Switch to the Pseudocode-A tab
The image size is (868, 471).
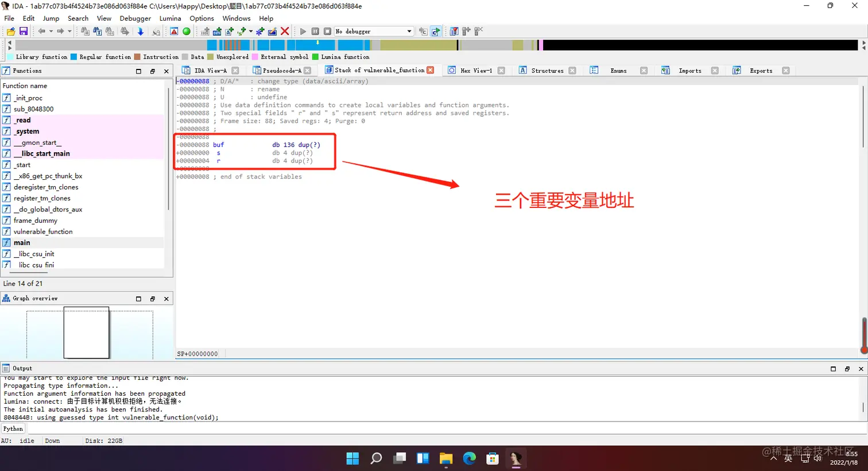[x=282, y=71]
